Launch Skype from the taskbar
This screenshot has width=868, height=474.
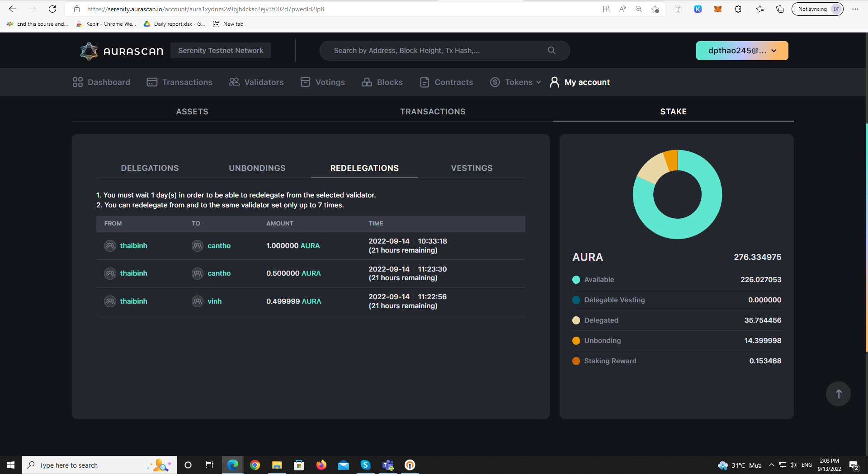pyautogui.click(x=366, y=465)
